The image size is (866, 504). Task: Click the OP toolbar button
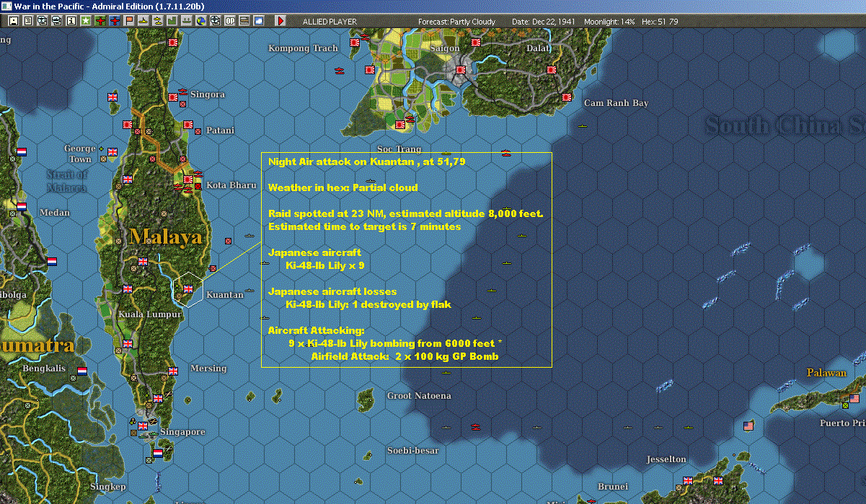click(x=230, y=21)
